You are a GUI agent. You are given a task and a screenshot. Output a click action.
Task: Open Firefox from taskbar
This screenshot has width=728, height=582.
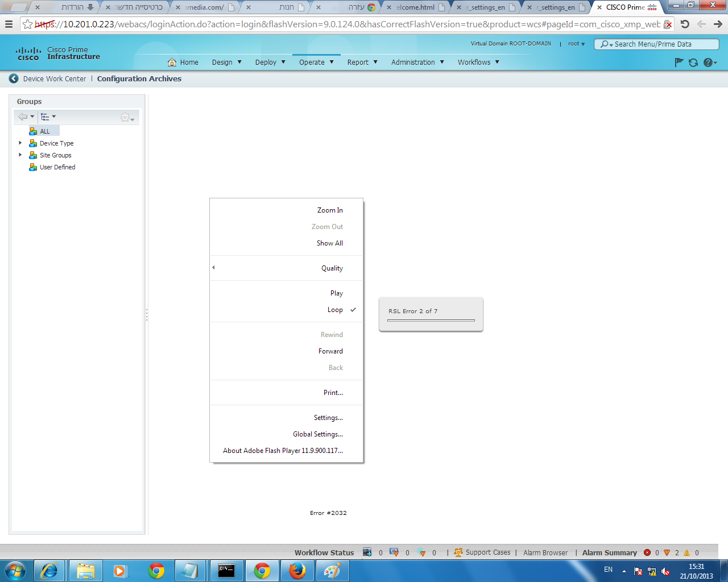tap(297, 570)
